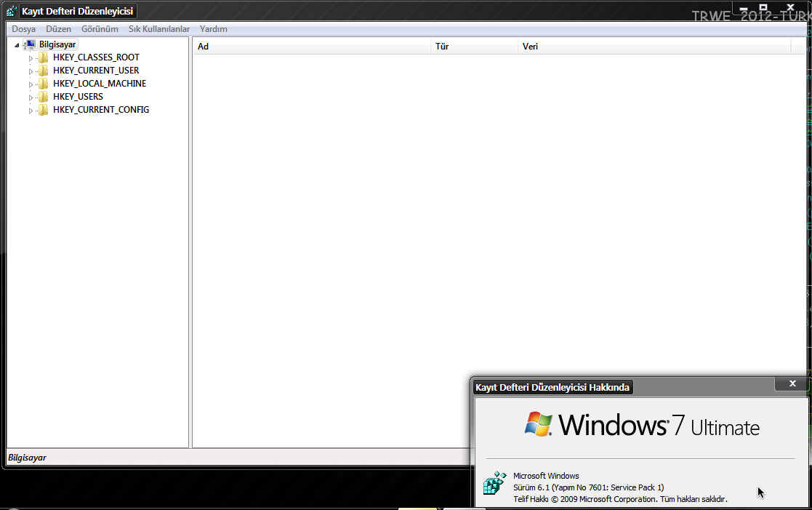Click the HKEY_CLASSES_ROOT folder icon
The image size is (812, 510).
44,57
